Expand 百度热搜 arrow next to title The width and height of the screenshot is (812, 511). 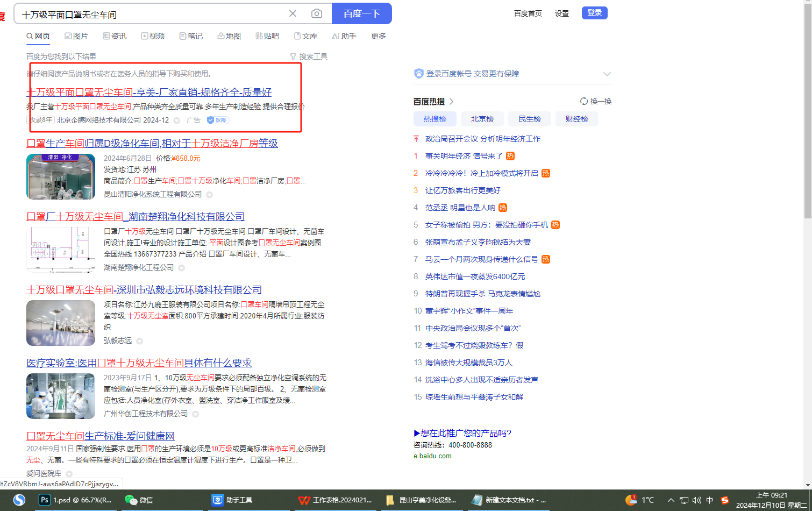(452, 102)
